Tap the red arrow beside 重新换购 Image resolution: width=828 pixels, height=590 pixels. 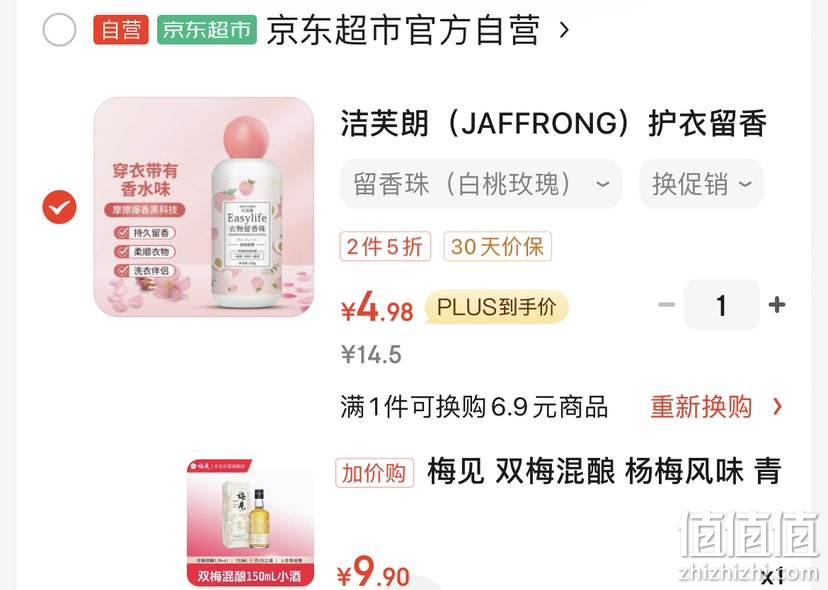tap(777, 407)
